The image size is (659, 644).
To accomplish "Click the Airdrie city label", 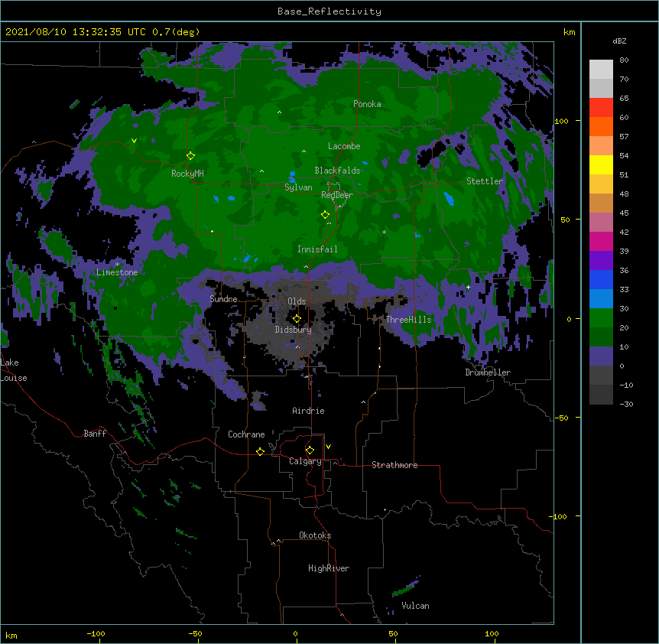I will [x=308, y=411].
